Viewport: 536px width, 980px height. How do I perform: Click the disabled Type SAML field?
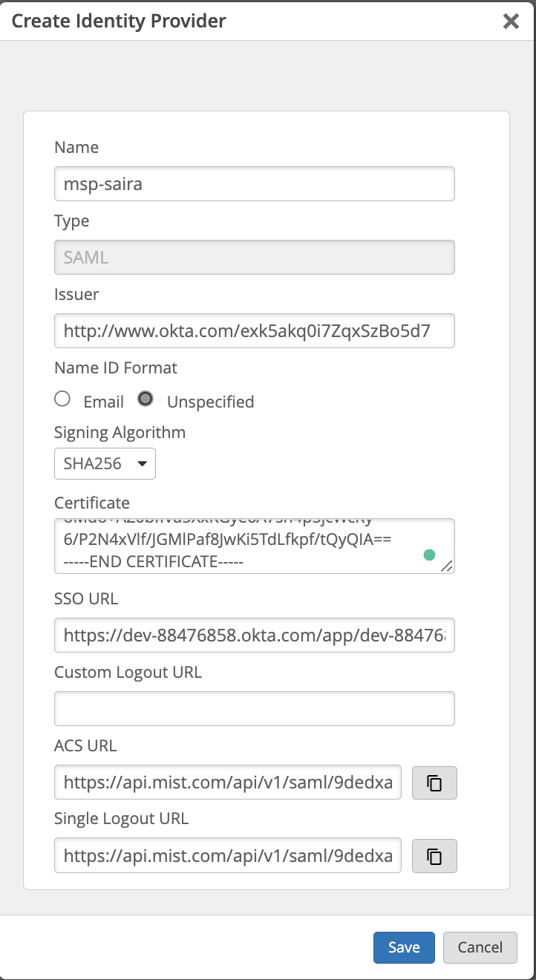point(254,258)
